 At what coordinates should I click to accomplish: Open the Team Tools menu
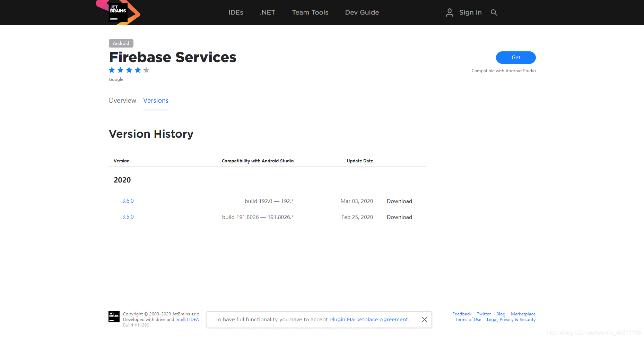click(x=310, y=12)
